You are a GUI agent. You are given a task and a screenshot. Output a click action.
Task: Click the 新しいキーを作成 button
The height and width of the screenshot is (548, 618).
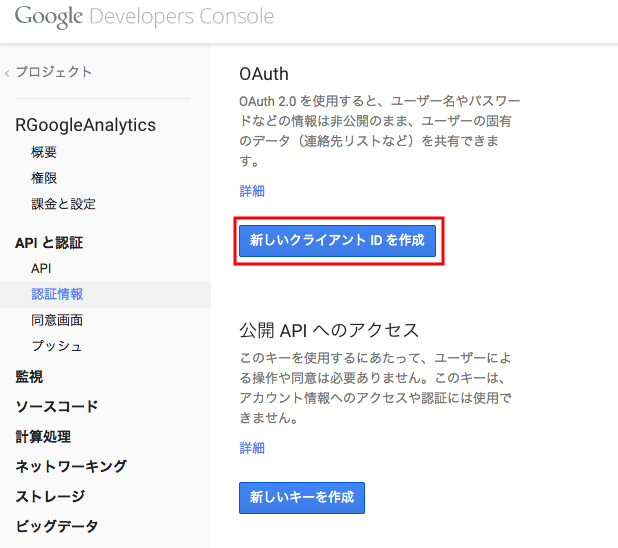pos(302,498)
